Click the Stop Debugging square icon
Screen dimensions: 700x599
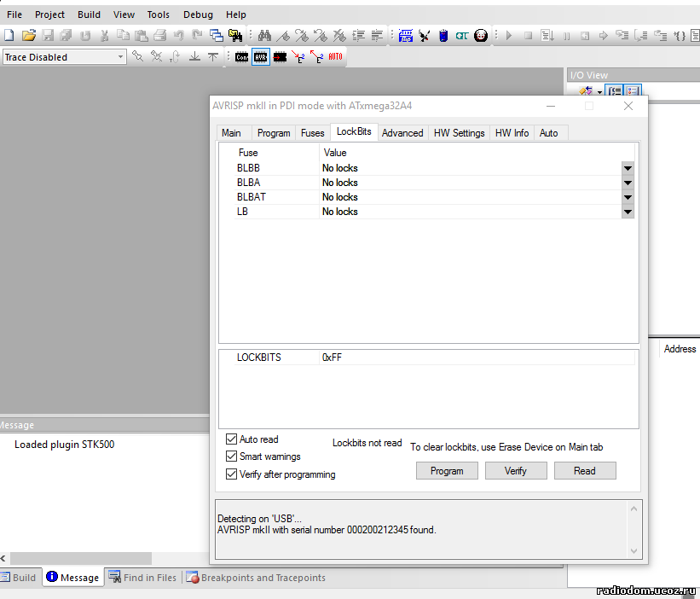pos(528,35)
